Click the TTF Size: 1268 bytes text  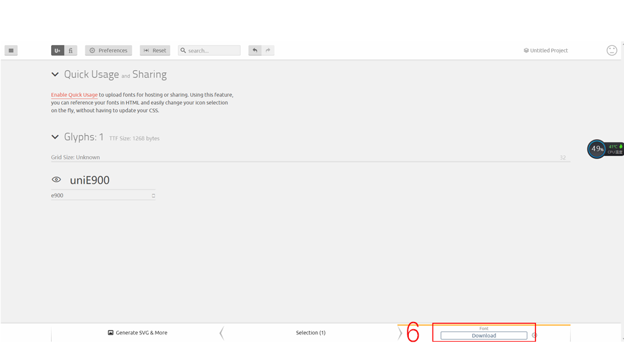[x=134, y=138]
